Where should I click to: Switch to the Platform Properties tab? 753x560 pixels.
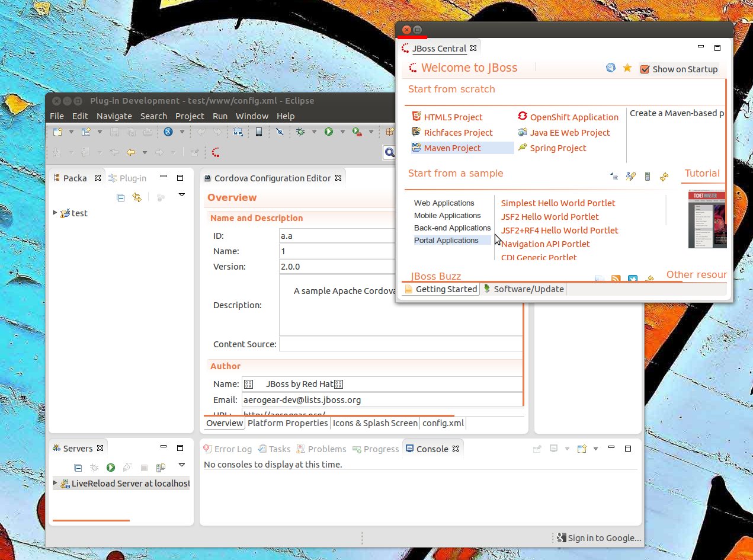(287, 423)
